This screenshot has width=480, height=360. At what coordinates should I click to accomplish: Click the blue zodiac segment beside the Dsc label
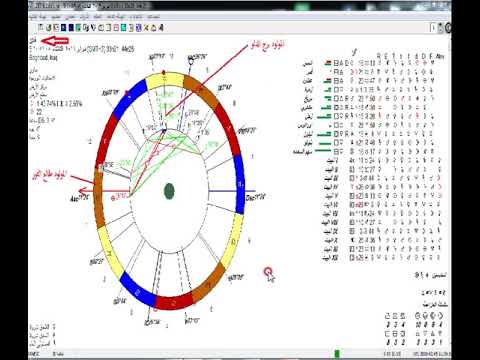point(239,185)
